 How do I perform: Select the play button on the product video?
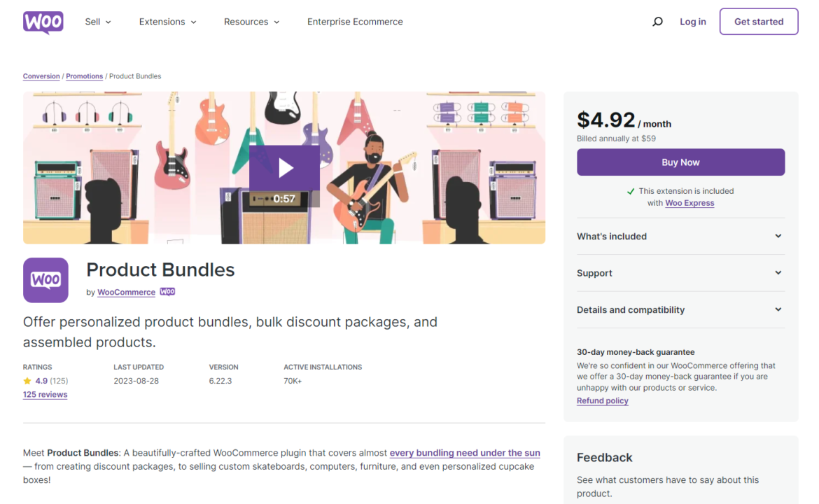(x=284, y=167)
